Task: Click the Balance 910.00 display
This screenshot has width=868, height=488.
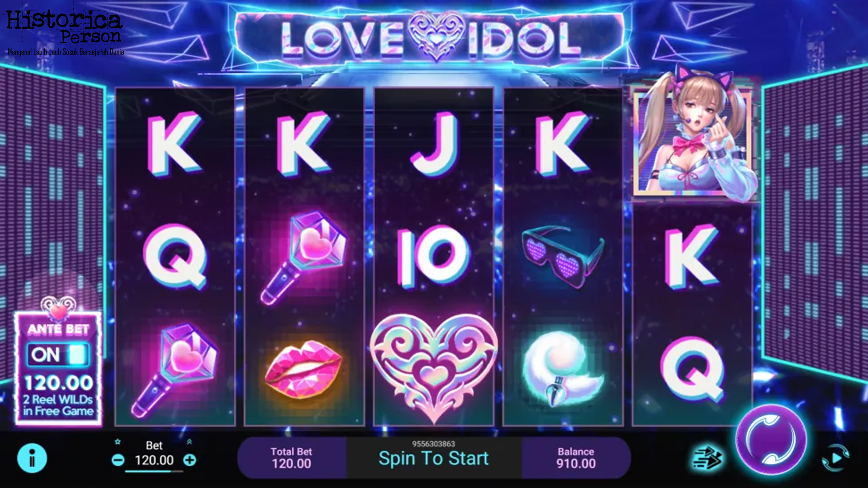Action: pos(576,458)
